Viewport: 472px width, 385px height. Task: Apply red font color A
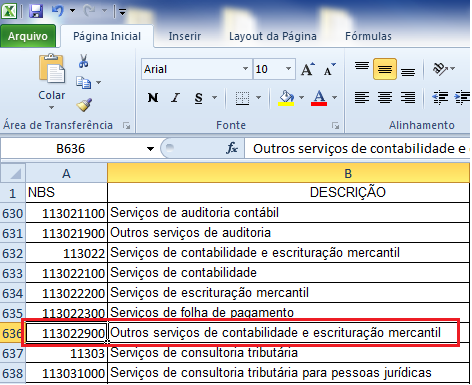(319, 98)
